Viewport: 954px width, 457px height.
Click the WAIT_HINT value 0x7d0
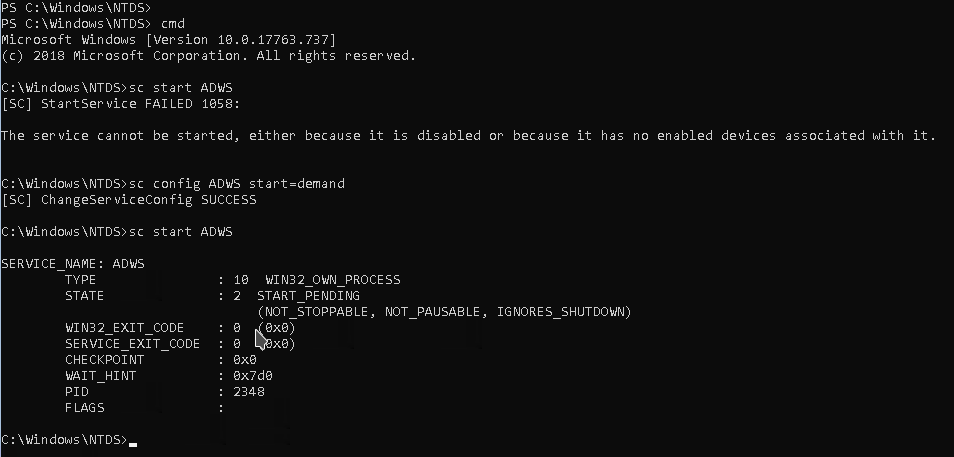coord(253,375)
